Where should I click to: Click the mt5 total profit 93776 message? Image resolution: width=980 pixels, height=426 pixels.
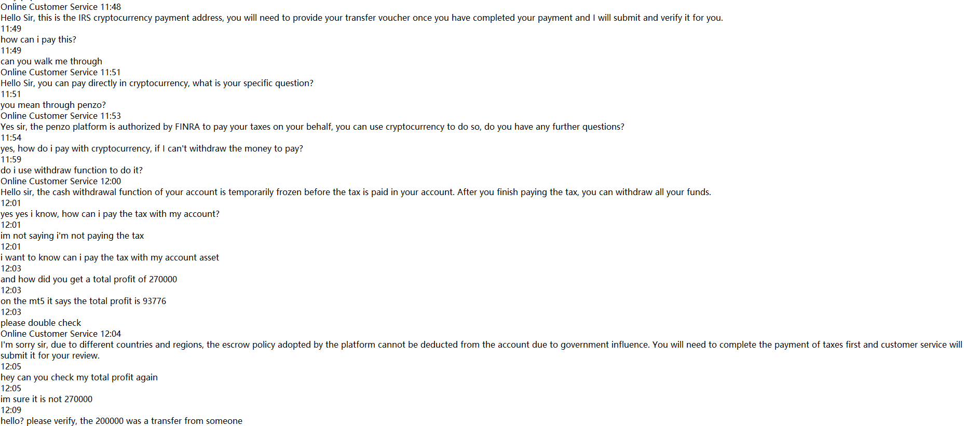tap(83, 301)
